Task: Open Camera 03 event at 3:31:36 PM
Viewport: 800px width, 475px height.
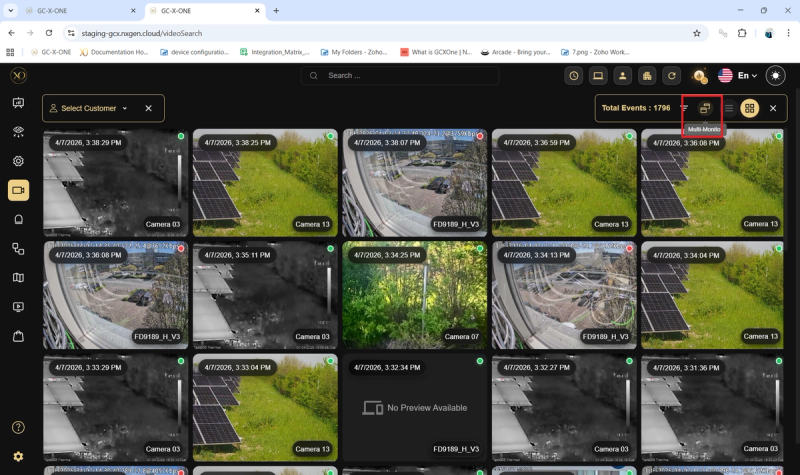Action: [712, 408]
